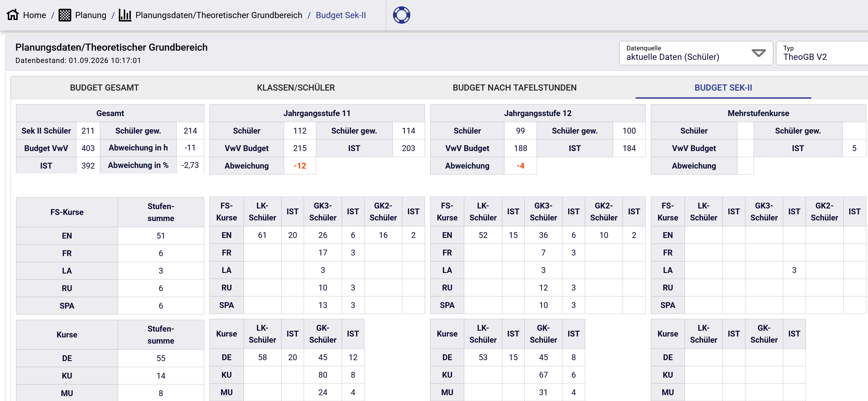Click the Planungsdaten bar chart icon

125,15
